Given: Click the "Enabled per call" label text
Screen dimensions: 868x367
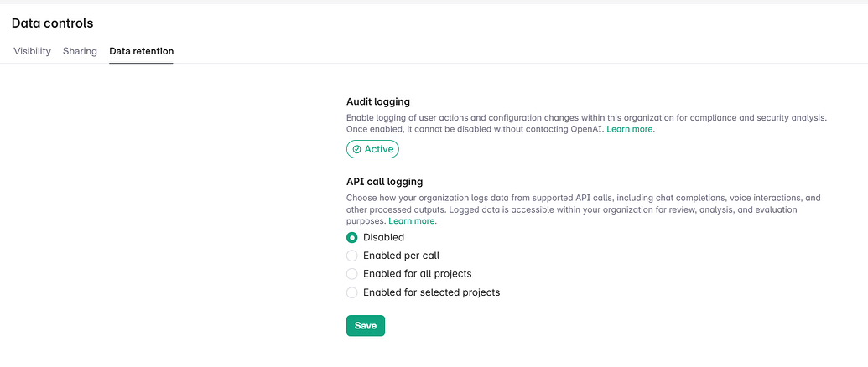Looking at the screenshot, I should click(402, 256).
